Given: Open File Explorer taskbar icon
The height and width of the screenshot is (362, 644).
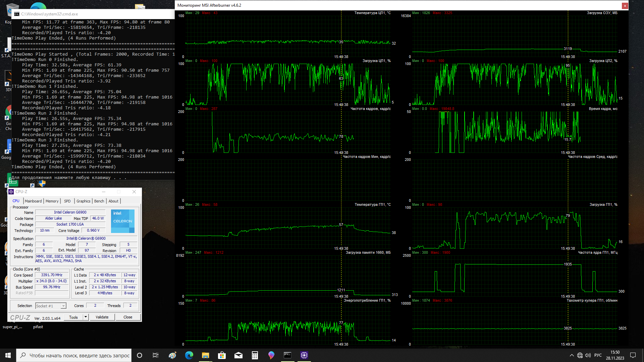Looking at the screenshot, I should click(x=206, y=355).
